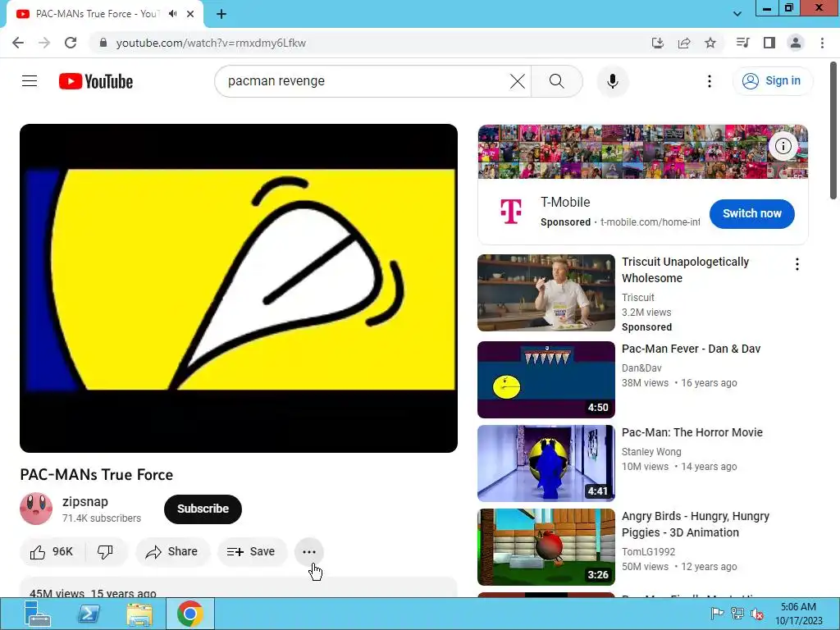Click the address bar URL
Image resolution: width=840 pixels, height=630 pixels.
211,43
